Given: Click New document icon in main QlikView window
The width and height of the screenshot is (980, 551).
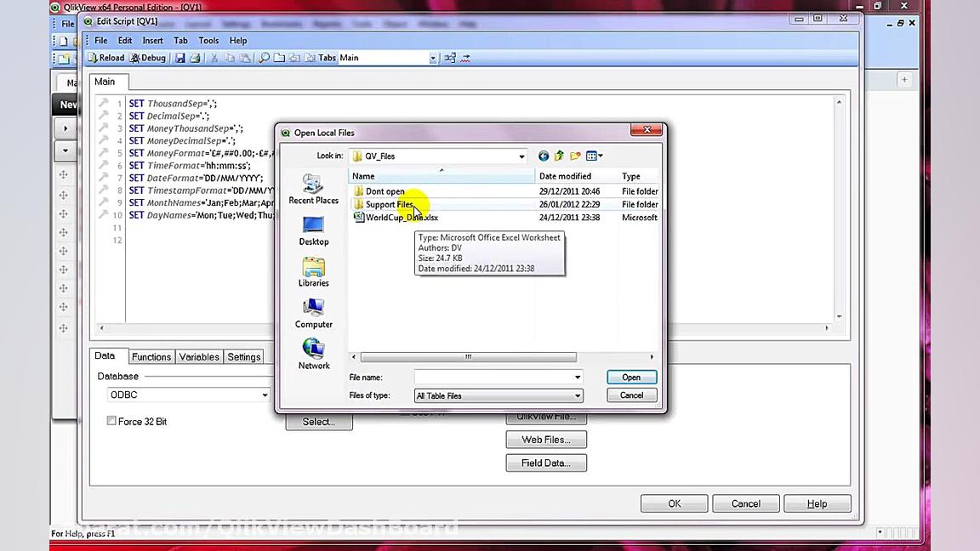Looking at the screenshot, I should point(63,41).
